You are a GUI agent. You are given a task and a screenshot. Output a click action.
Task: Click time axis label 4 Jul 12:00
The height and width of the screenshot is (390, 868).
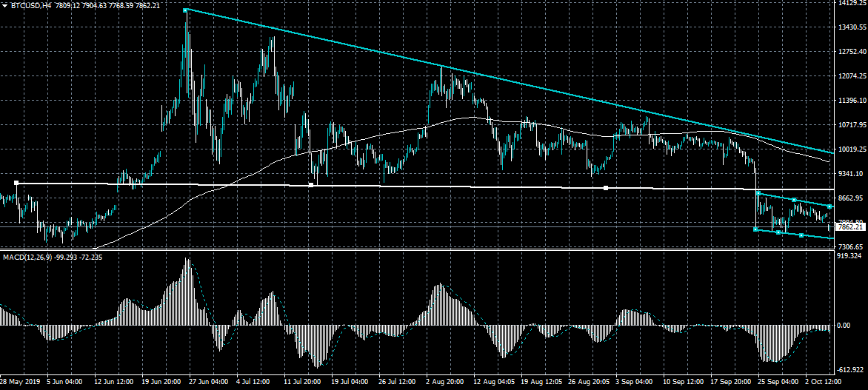[255, 382]
